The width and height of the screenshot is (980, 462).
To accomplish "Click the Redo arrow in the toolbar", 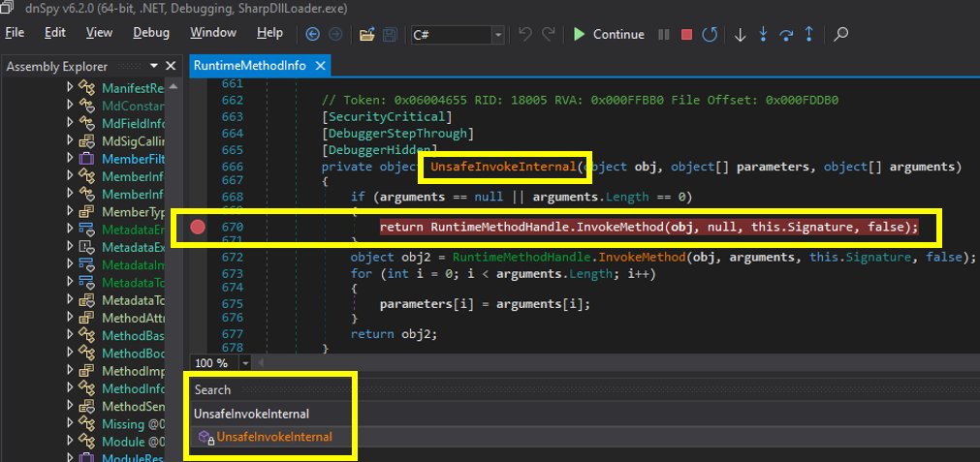I will tap(548, 34).
